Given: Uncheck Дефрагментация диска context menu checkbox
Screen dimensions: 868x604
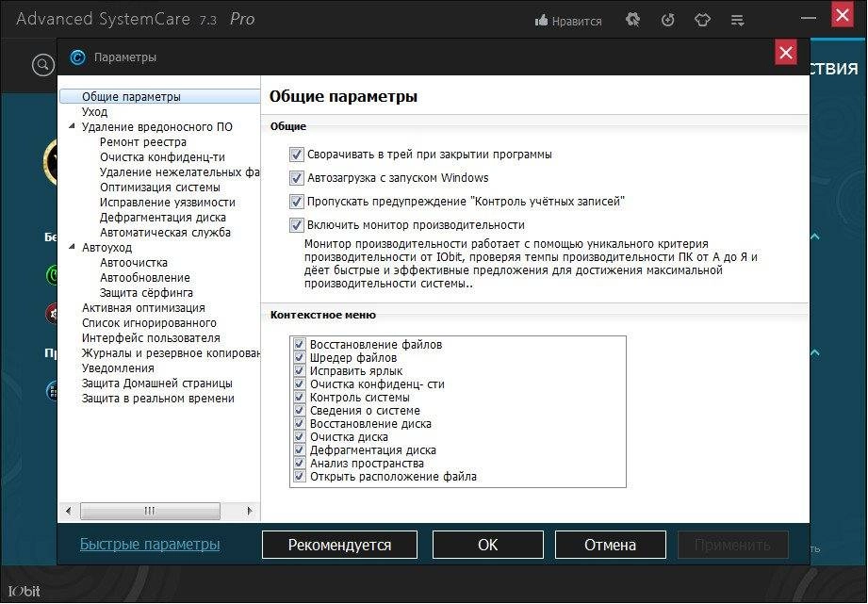Looking at the screenshot, I should coord(300,450).
